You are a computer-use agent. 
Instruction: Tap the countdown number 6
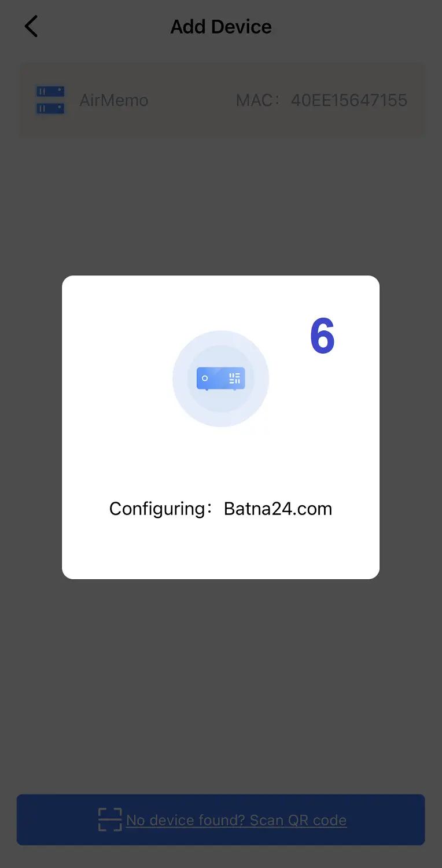(x=322, y=337)
